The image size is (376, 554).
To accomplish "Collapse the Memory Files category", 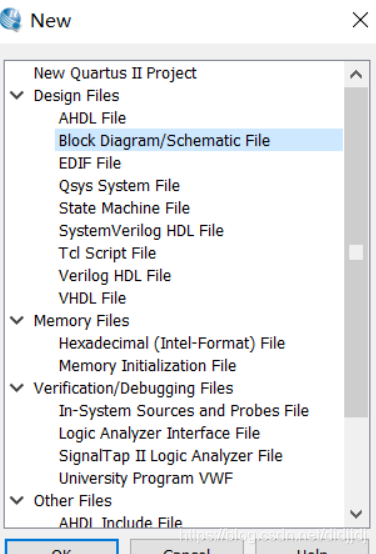I will point(17,320).
